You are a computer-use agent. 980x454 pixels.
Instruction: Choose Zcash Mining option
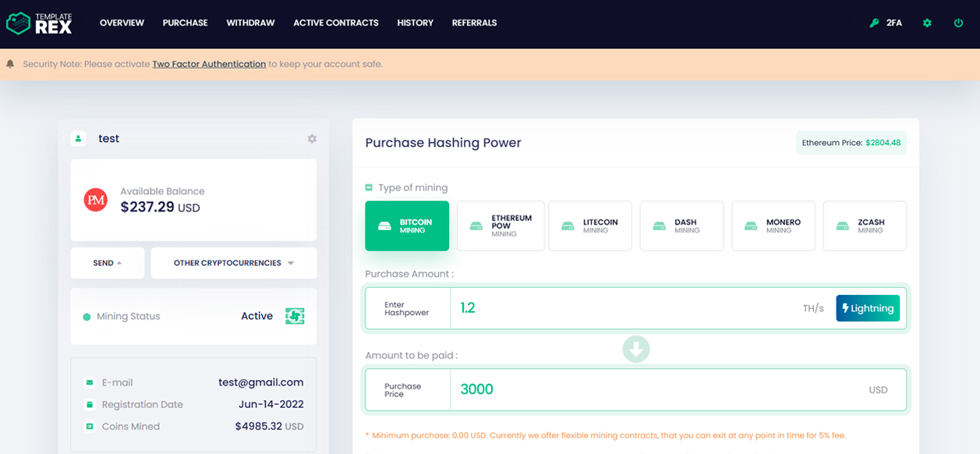pyautogui.click(x=865, y=226)
